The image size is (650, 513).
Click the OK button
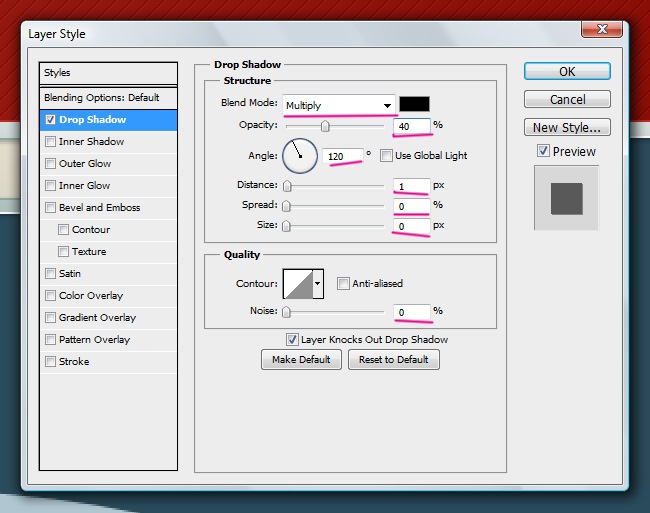(567, 71)
